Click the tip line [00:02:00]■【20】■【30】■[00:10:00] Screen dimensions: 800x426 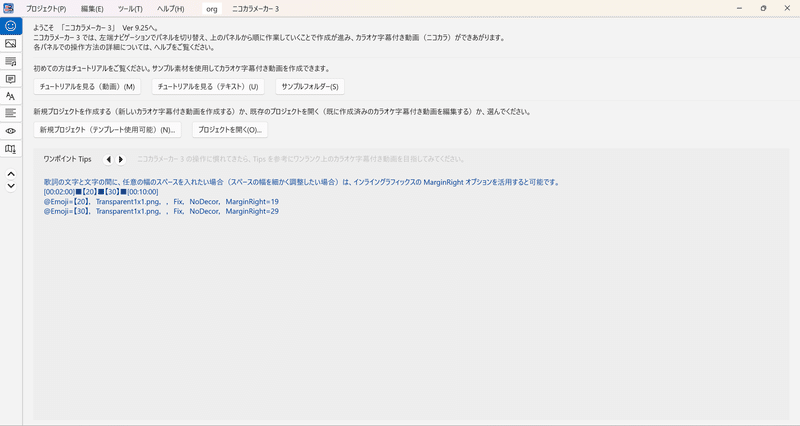point(101,192)
